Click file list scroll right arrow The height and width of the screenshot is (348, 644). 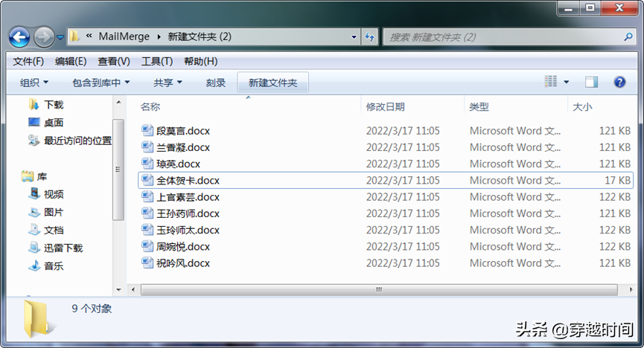pos(631,290)
